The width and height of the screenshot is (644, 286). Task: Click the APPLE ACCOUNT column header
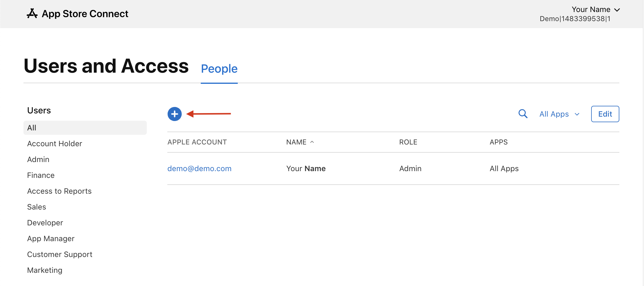(x=197, y=142)
